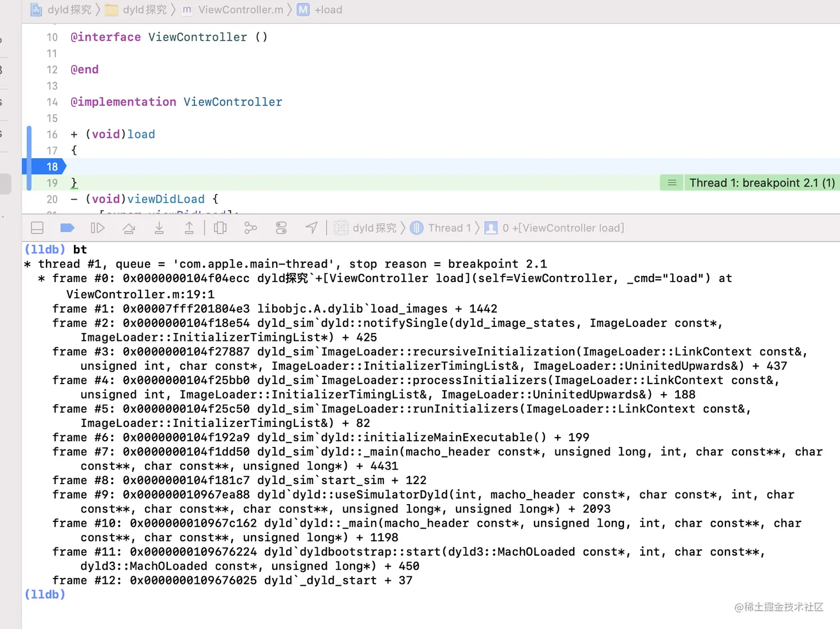Select frame 0 +[ViewController load] in debug bar
840x629 pixels.
(554, 228)
